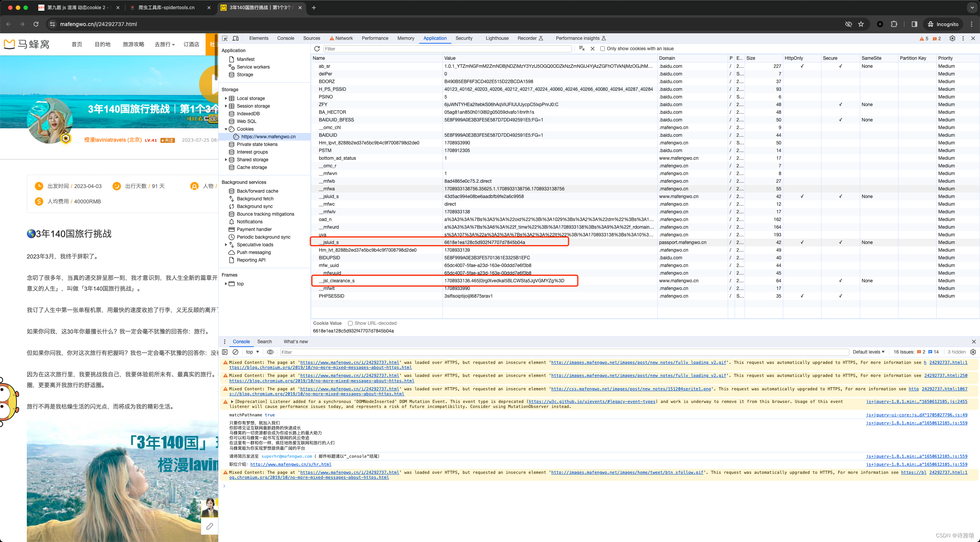The height and width of the screenshot is (542, 980).
Task: Open console settings gear icon
Action: tap(973, 352)
